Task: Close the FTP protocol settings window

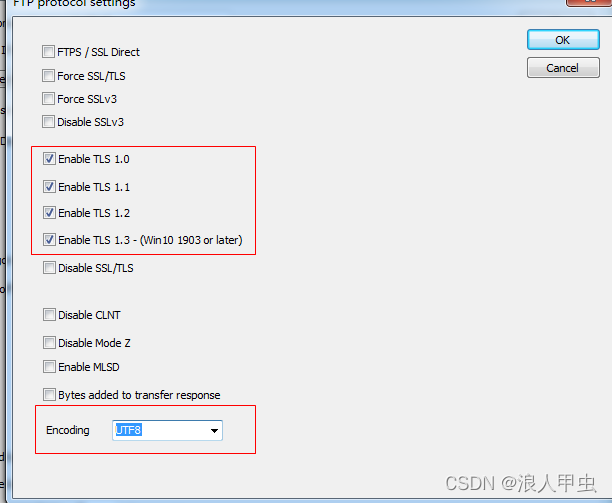Action: tap(589, 2)
